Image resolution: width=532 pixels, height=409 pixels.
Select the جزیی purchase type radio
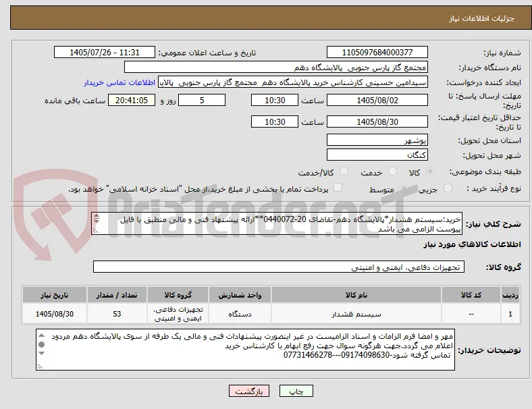coord(448,188)
